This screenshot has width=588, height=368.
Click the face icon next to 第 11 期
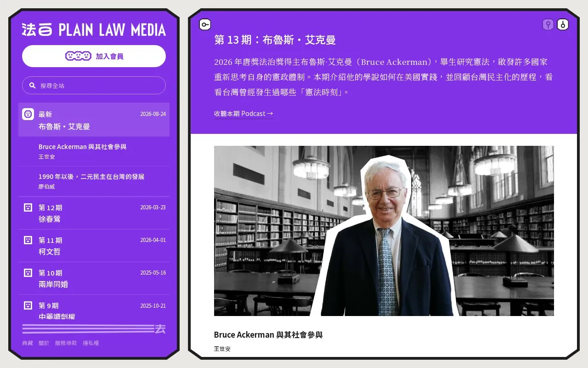(x=28, y=240)
